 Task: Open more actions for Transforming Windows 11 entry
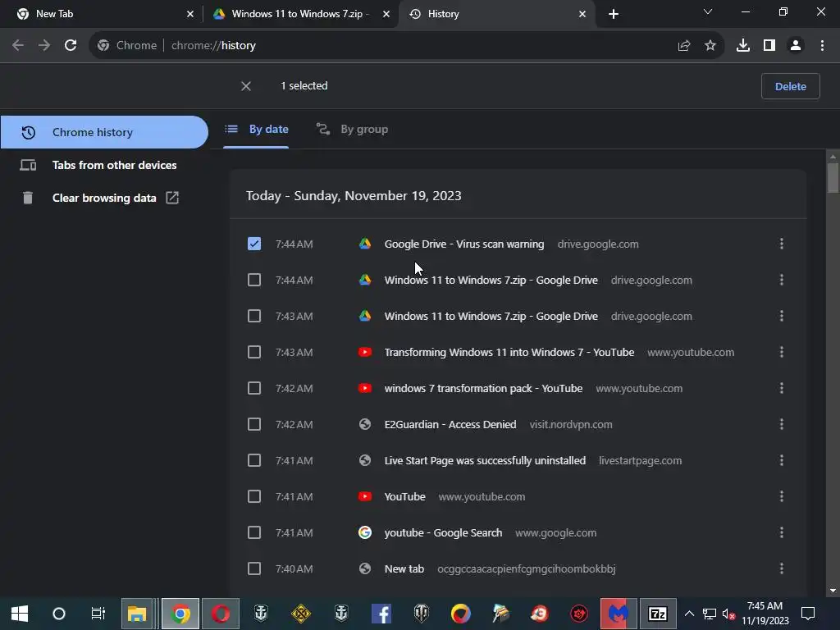pos(782,352)
